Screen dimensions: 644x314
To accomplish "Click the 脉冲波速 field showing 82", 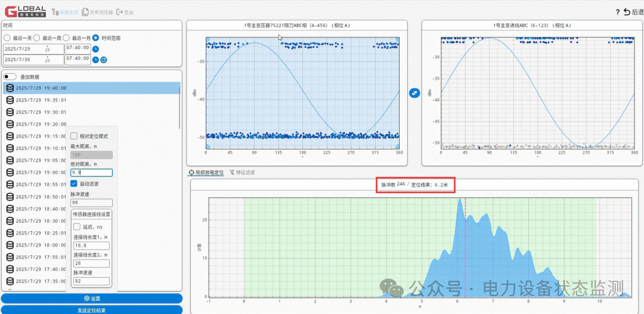I will pos(92,281).
